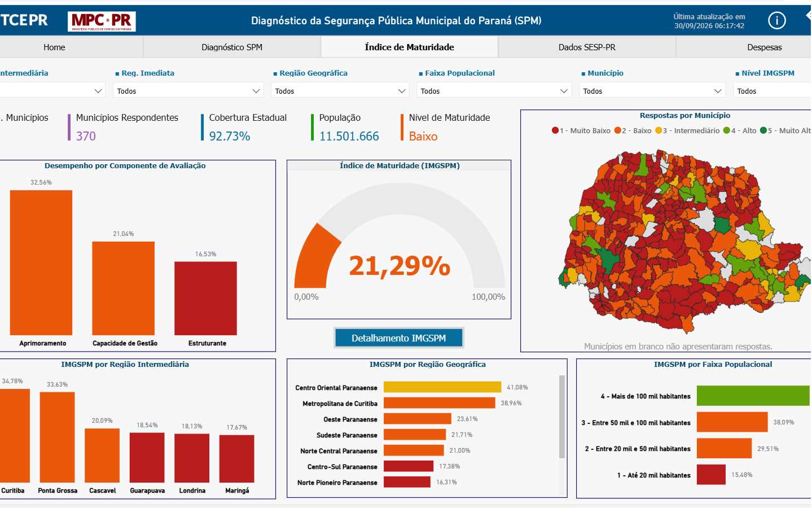Click the TCEPR logo
The image size is (812, 508).
[x=24, y=20]
